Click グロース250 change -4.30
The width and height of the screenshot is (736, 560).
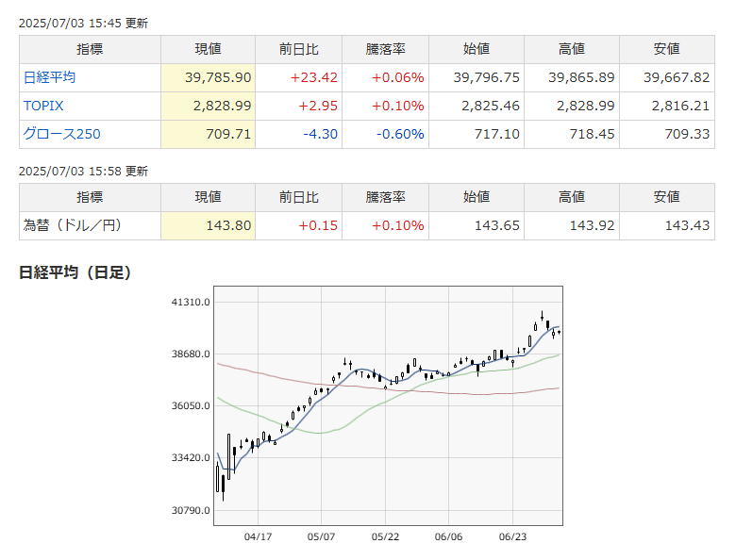click(x=320, y=134)
